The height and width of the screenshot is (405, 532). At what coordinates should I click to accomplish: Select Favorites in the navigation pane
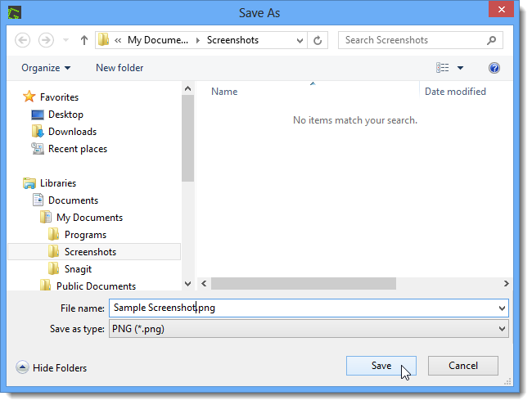pos(59,97)
